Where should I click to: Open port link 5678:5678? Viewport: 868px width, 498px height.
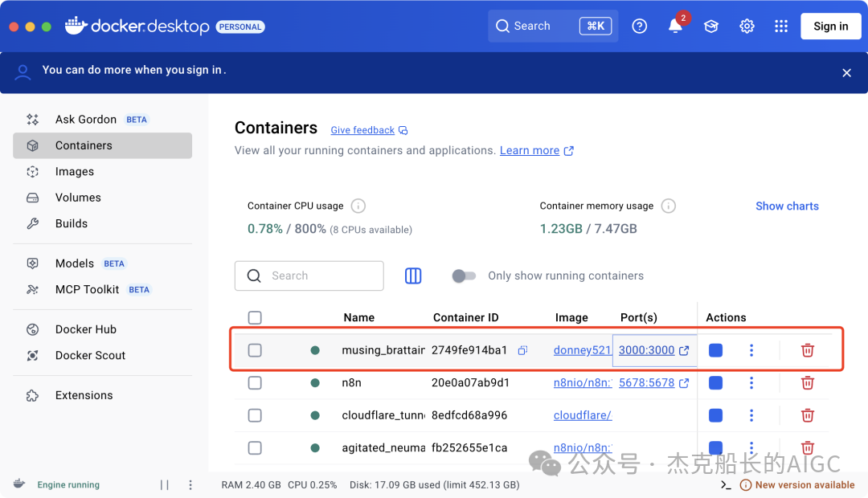point(646,383)
